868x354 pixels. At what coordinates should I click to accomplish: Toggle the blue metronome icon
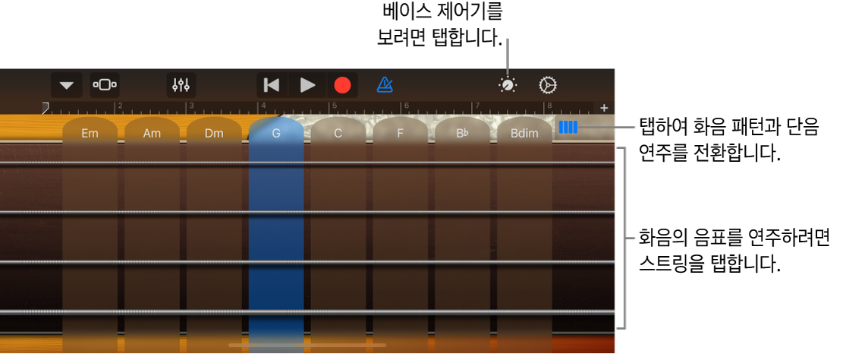(x=384, y=85)
